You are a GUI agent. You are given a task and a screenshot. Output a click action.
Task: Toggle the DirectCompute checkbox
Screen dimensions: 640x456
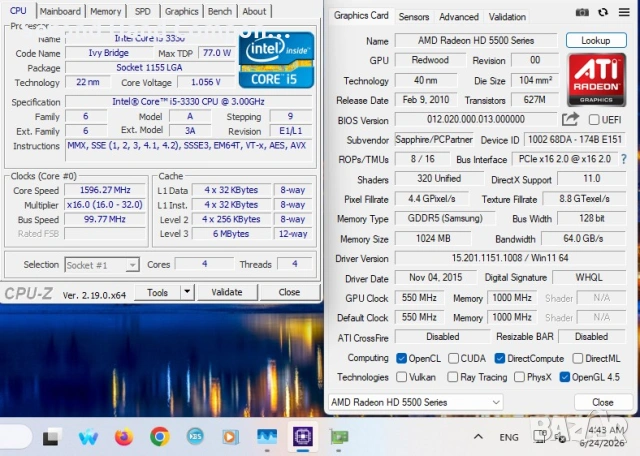pos(500,358)
